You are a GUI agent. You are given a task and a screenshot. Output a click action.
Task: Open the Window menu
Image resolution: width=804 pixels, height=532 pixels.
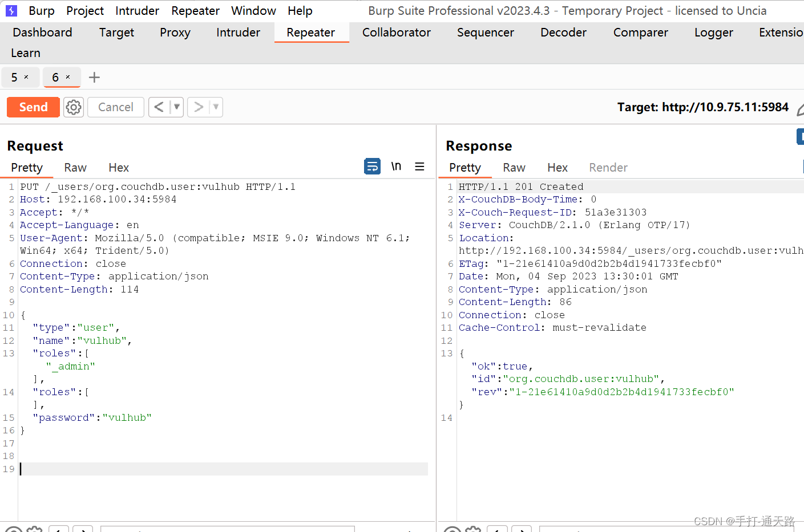[x=253, y=11]
